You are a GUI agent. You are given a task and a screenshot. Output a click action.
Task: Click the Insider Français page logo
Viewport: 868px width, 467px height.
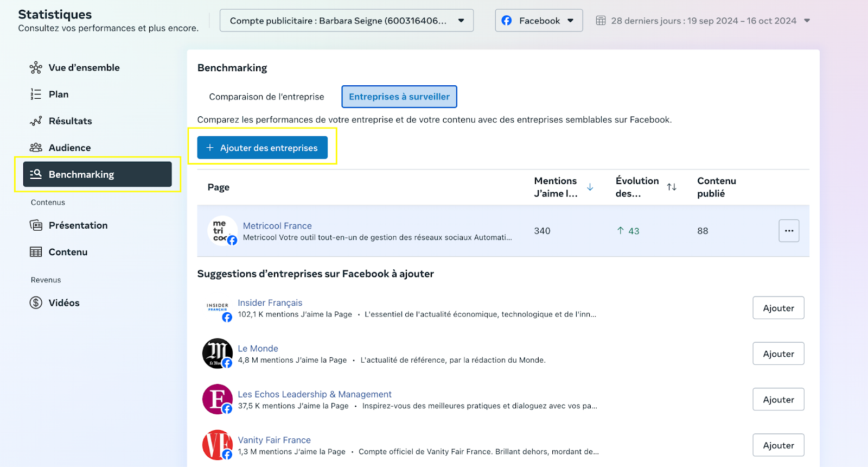click(x=218, y=308)
